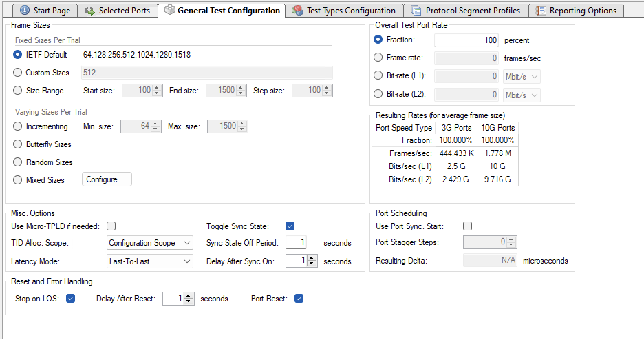The width and height of the screenshot is (644, 339).
Task: Select IETF Default frame sizes
Action: pos(18,55)
